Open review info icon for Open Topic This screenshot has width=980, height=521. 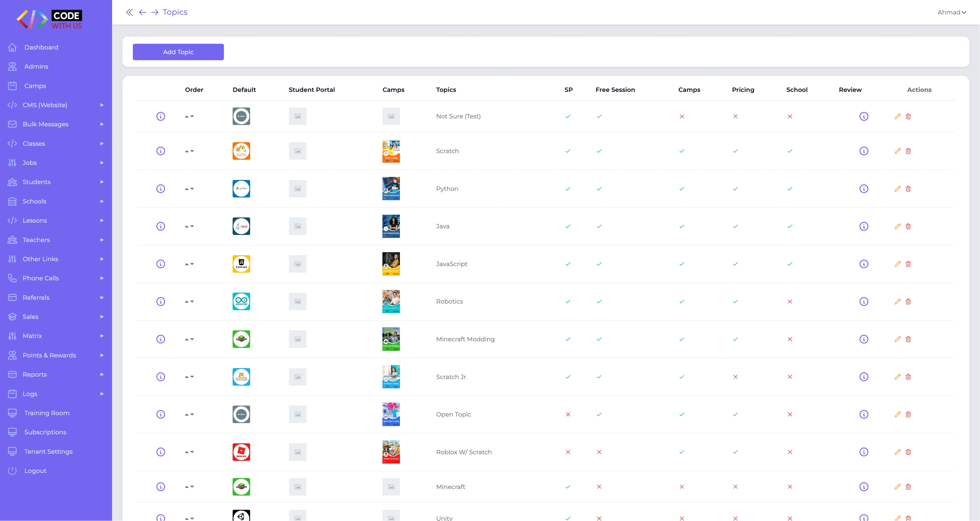(x=864, y=414)
